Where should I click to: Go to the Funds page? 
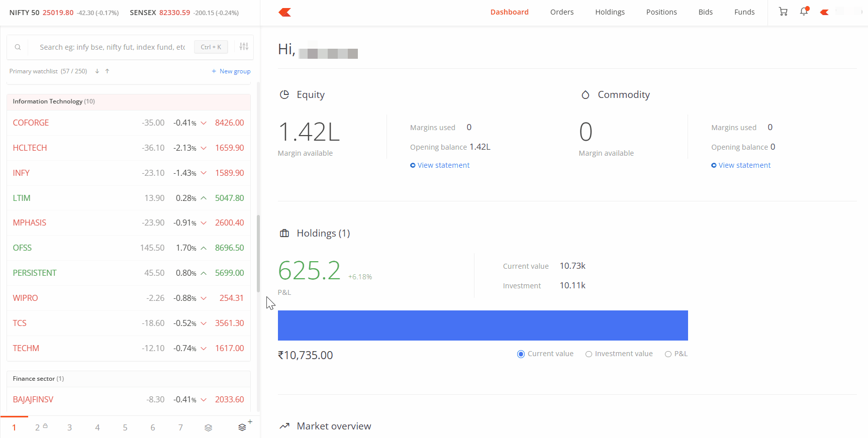744,12
